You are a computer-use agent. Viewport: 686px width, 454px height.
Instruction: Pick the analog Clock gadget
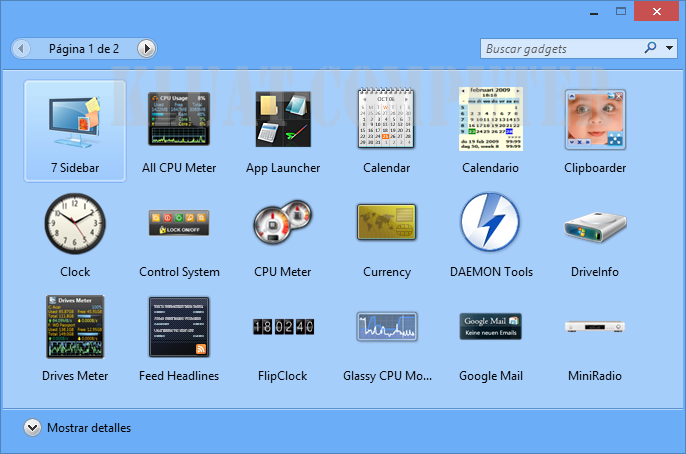click(75, 224)
